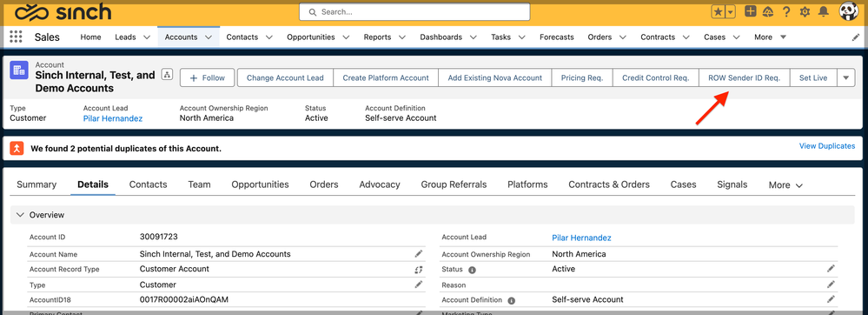Open user profile panda avatar
The width and height of the screenshot is (868, 315).
(849, 11)
